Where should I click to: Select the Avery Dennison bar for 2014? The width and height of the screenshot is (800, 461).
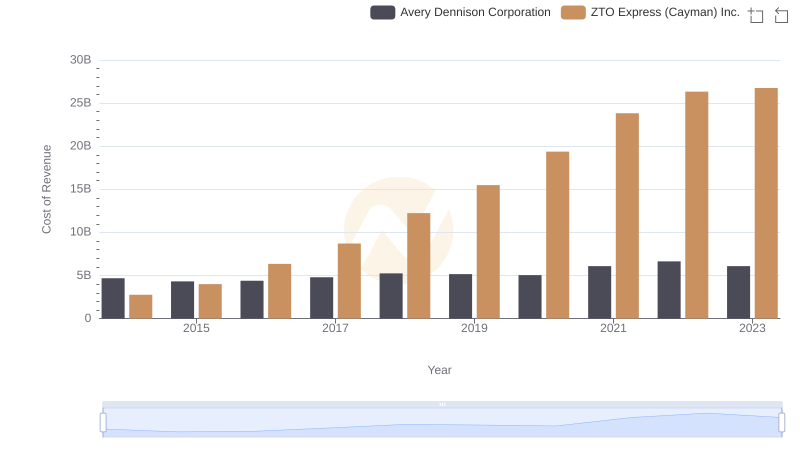113,298
